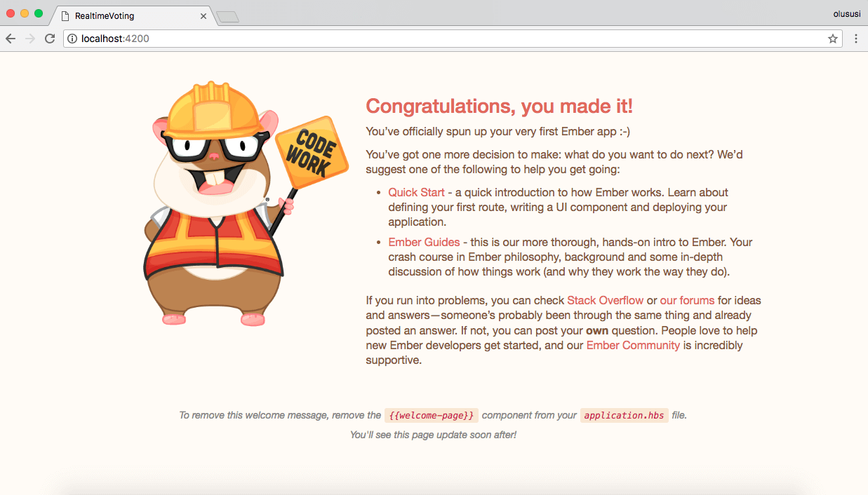Click "You'll see this page update soon after!"
This screenshot has height=495, width=868.
pos(433,435)
